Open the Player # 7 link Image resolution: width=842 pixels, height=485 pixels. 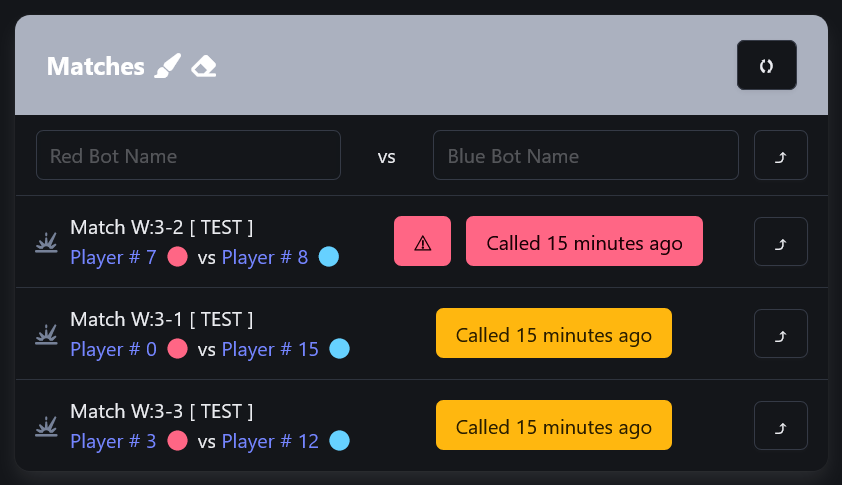click(x=113, y=257)
